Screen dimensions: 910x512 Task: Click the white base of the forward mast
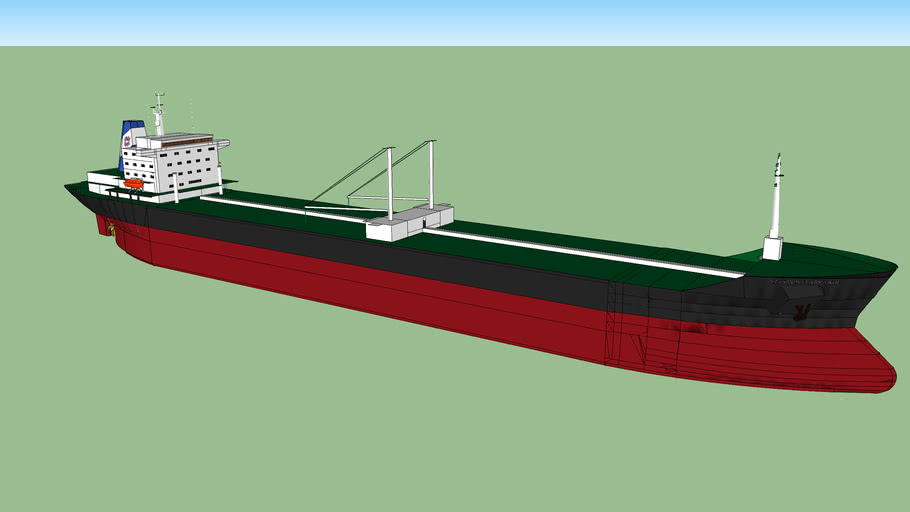pyautogui.click(x=773, y=248)
